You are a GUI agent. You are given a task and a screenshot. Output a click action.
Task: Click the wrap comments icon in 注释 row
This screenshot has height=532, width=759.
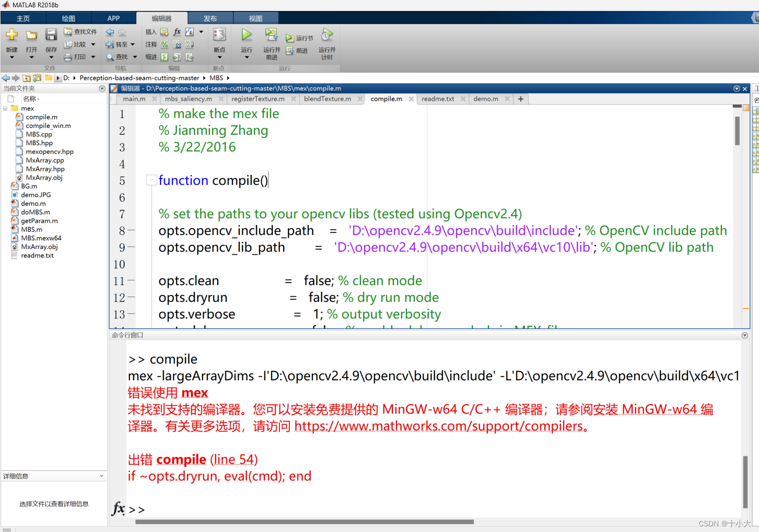point(190,44)
